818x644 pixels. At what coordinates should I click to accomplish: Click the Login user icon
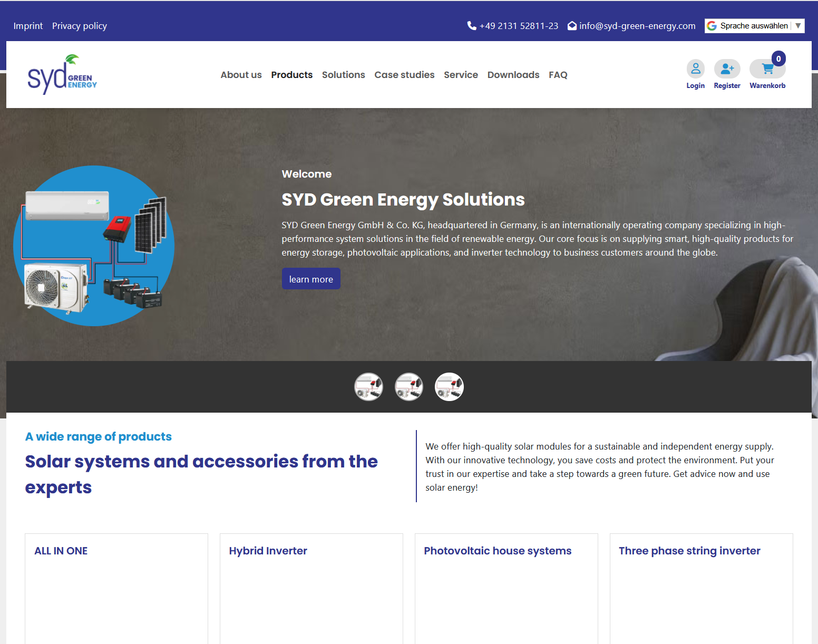(695, 69)
